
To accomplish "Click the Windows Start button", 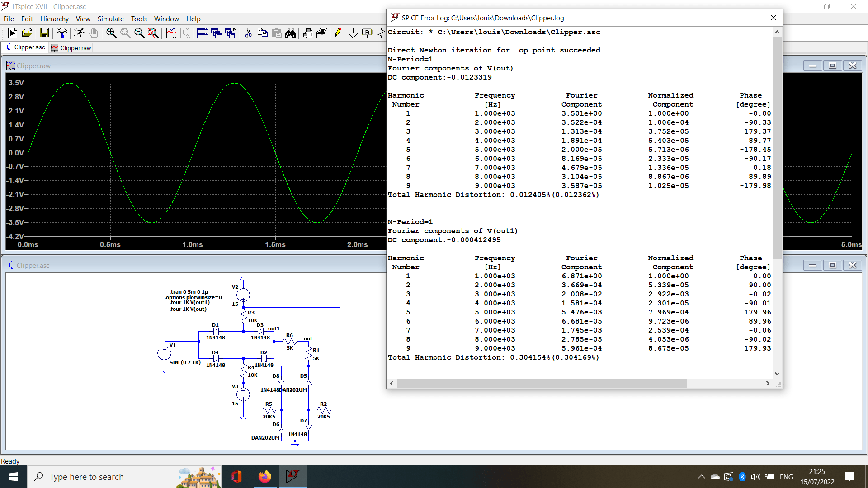I will click(x=14, y=477).
